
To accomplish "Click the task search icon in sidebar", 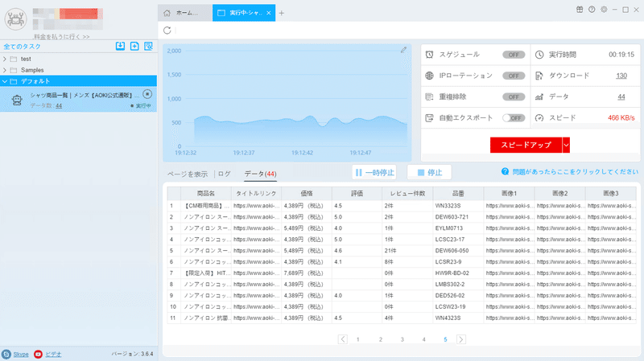I will tap(148, 46).
